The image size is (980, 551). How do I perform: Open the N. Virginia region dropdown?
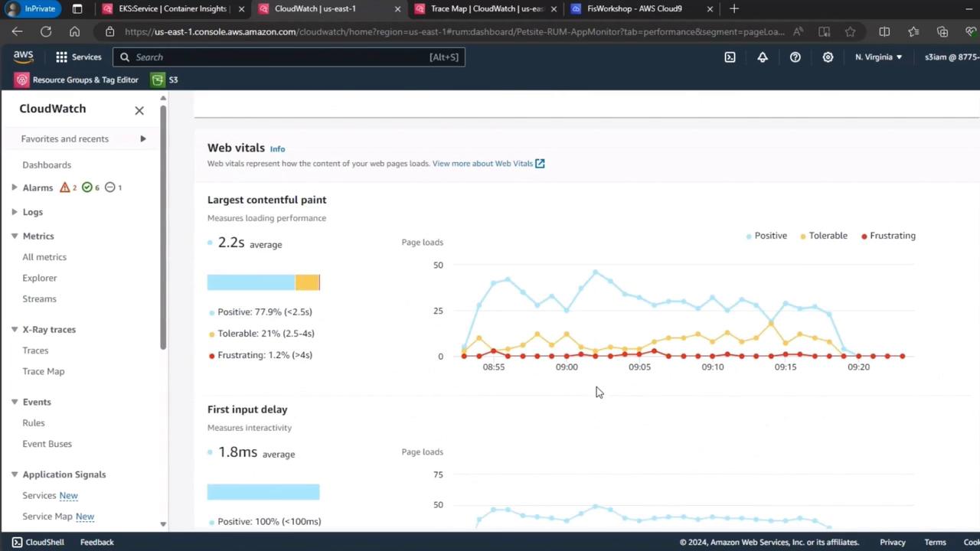pyautogui.click(x=878, y=57)
